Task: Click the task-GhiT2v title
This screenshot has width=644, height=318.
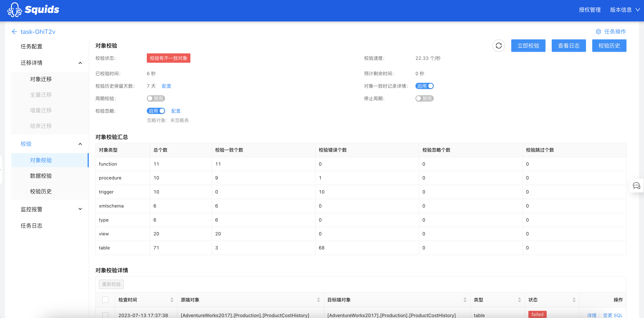Action: (x=38, y=32)
